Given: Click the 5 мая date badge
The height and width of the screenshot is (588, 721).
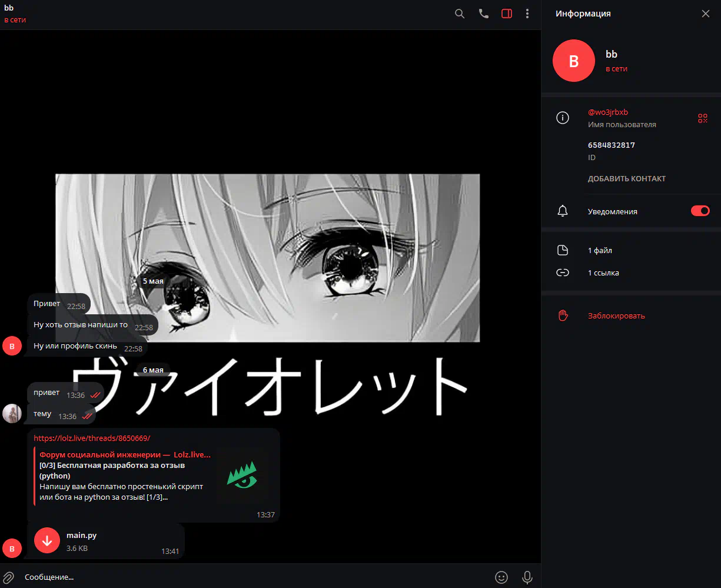Looking at the screenshot, I should 153,281.
